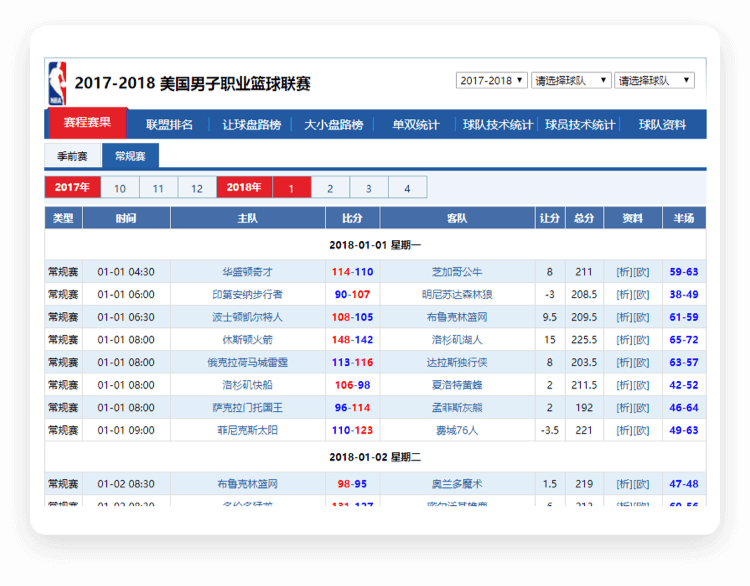The width and height of the screenshot is (750, 586).
Task: Click the 110-123 score
Action: (x=353, y=430)
